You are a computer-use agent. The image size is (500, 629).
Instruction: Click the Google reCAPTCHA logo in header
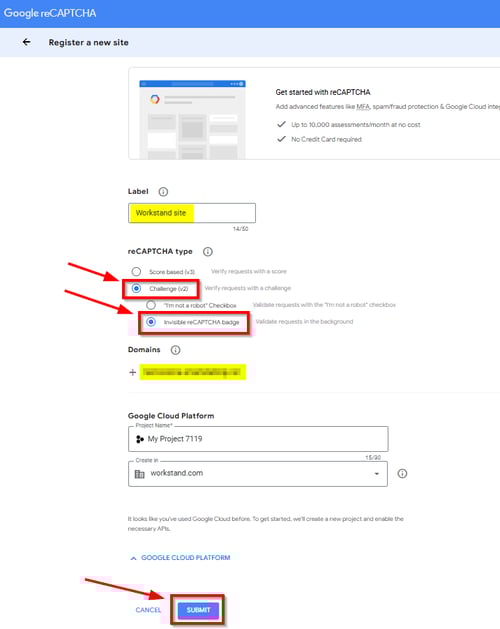click(50, 13)
